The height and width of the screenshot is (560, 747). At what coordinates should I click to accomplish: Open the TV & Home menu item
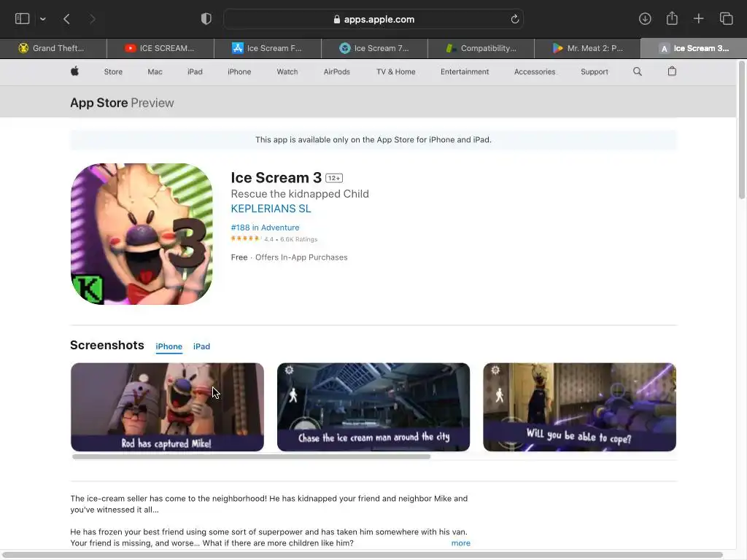pyautogui.click(x=396, y=72)
